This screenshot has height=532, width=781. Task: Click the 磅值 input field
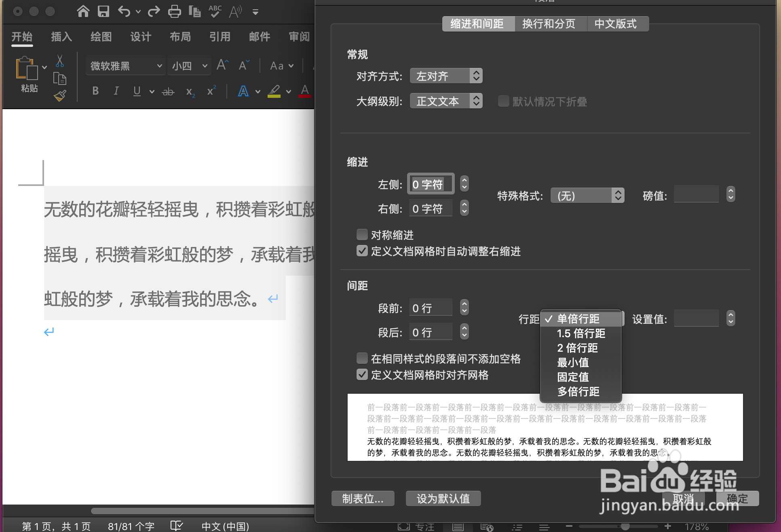coord(696,194)
